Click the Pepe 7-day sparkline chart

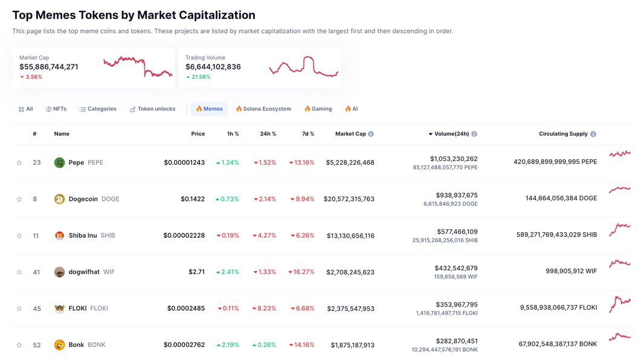tap(619, 155)
